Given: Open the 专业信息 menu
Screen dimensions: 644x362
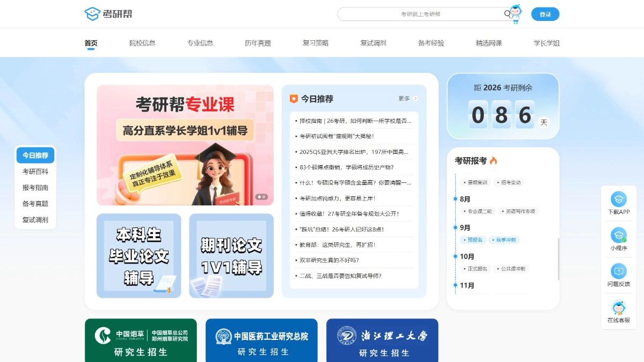Looking at the screenshot, I should 200,43.
